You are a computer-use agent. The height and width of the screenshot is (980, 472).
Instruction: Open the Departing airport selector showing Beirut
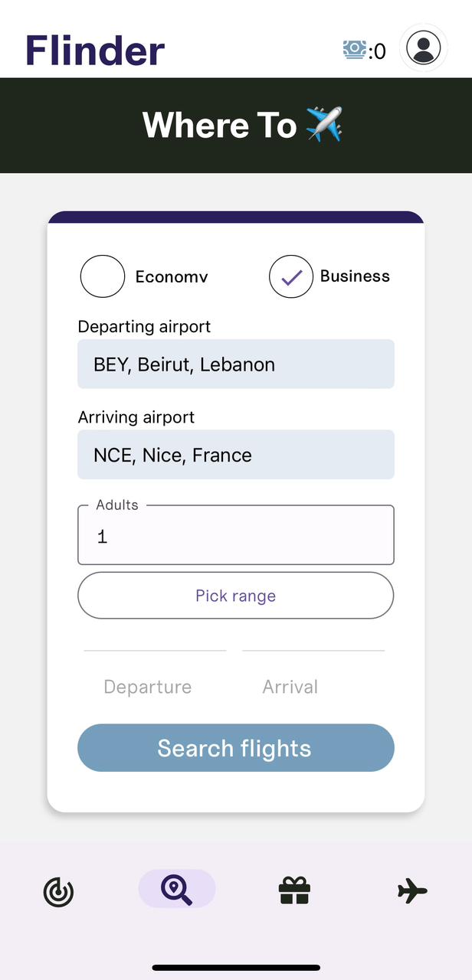tap(236, 364)
